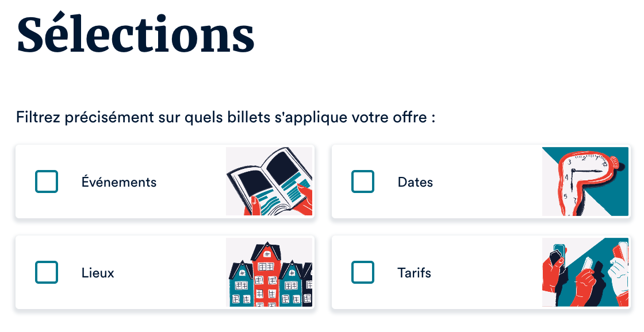The image size is (644, 332).
Task: Tick the Dates checkbox
Action: coord(363,182)
